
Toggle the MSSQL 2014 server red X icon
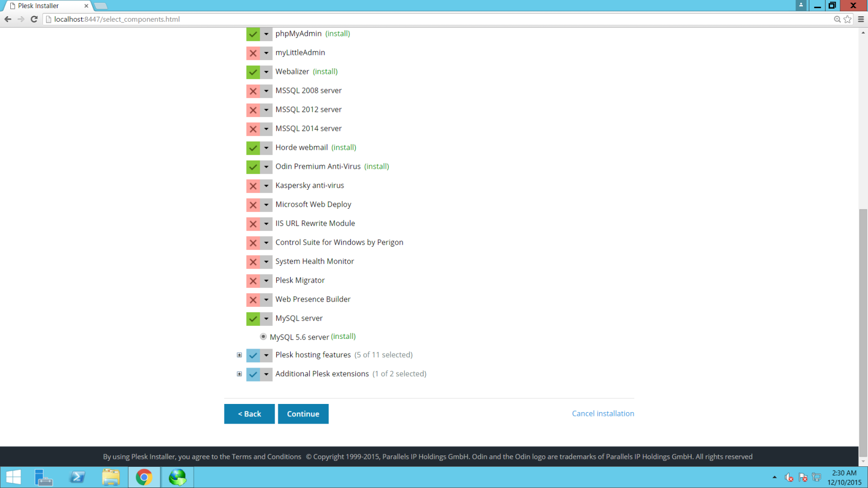(253, 129)
